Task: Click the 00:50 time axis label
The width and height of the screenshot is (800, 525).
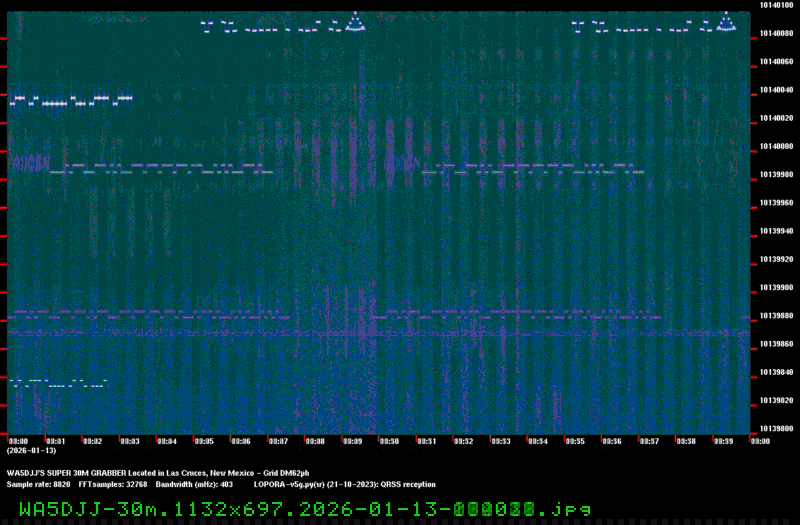Action: [x=390, y=441]
